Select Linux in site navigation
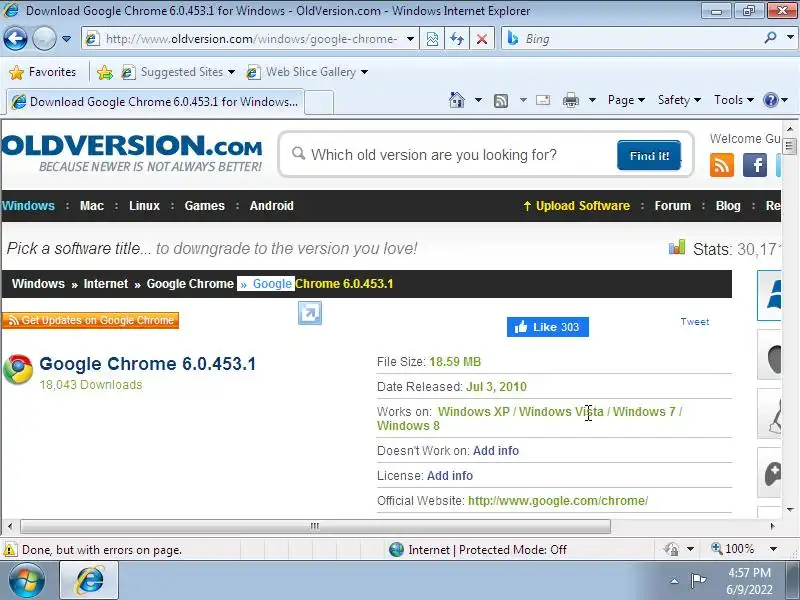 144,206
